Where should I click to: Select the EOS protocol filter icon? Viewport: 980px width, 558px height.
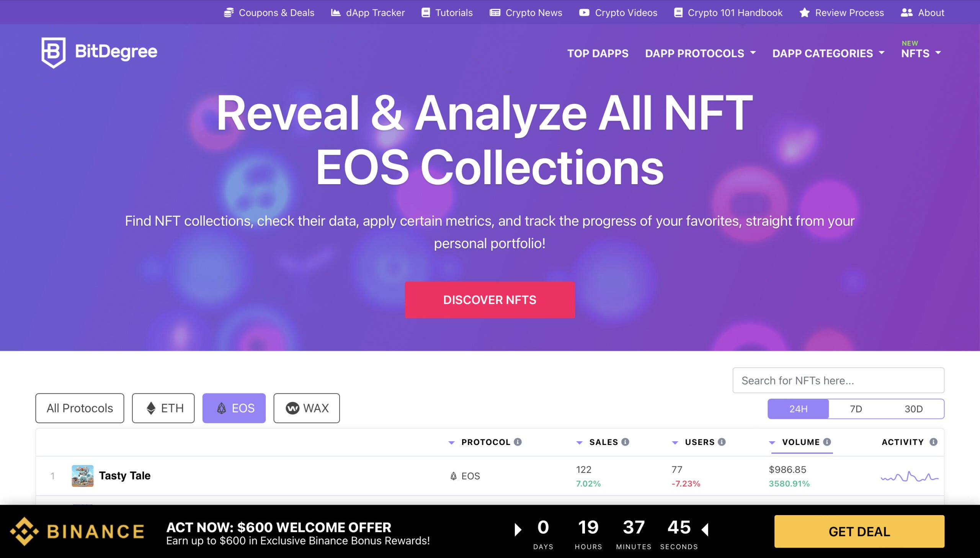[x=221, y=407]
